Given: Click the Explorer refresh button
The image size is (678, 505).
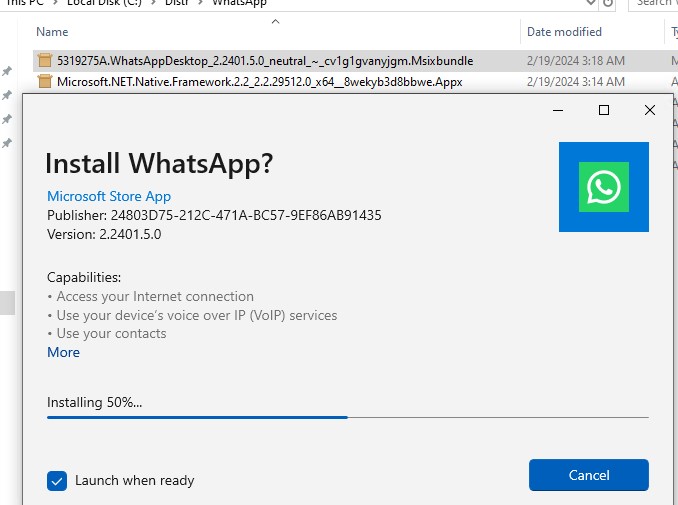Looking at the screenshot, I should point(608,3).
